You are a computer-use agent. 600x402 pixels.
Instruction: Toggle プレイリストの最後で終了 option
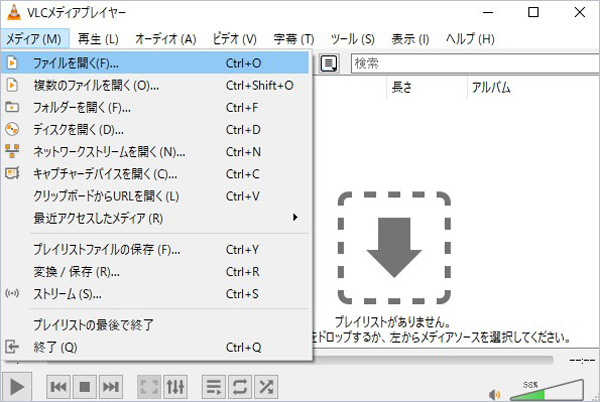(x=155, y=325)
